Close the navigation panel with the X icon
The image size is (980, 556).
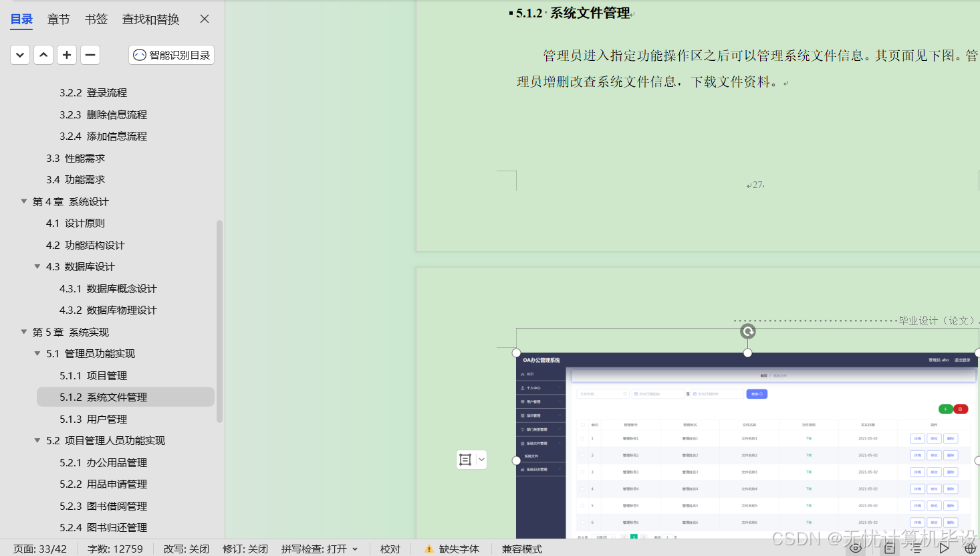(x=204, y=19)
